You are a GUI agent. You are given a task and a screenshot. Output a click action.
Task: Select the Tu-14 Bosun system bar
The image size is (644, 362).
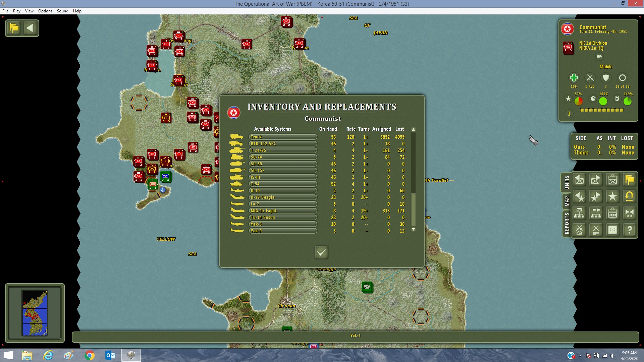pyautogui.click(x=283, y=218)
